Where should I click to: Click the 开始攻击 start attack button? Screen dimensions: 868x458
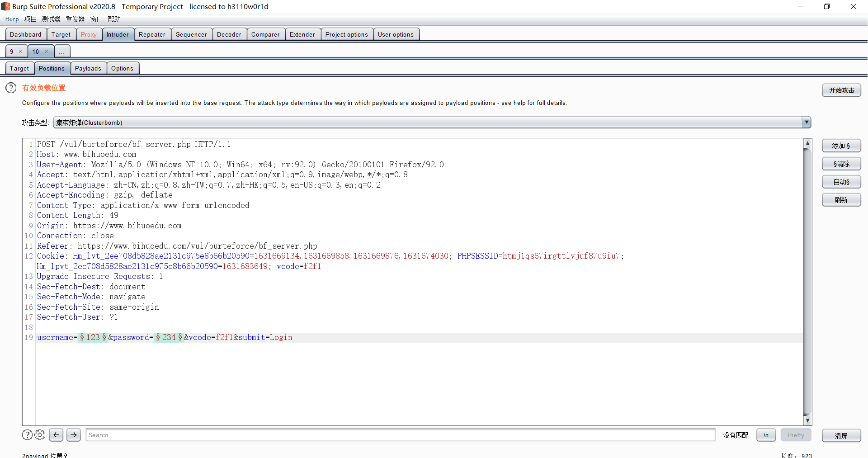coord(841,90)
